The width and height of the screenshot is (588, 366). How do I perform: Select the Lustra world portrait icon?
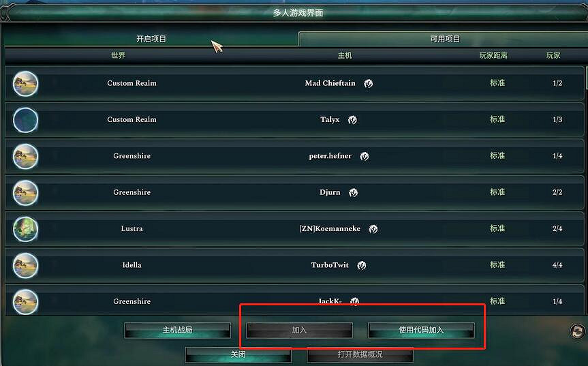(25, 229)
